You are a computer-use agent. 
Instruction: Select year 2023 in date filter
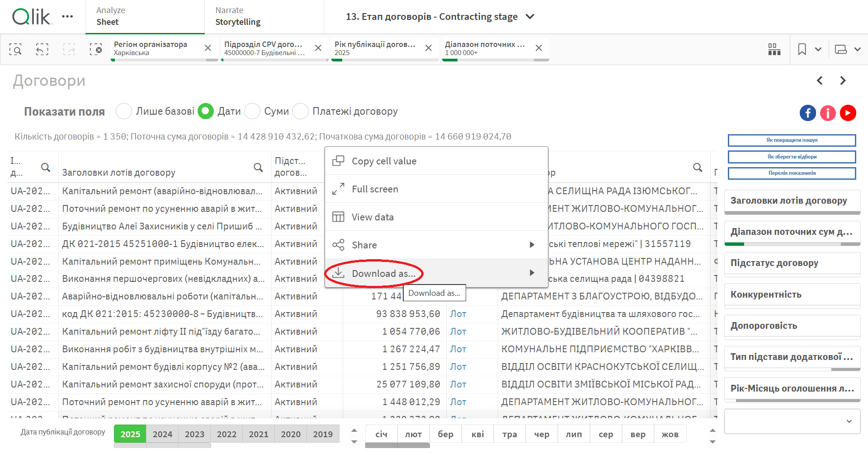(194, 434)
